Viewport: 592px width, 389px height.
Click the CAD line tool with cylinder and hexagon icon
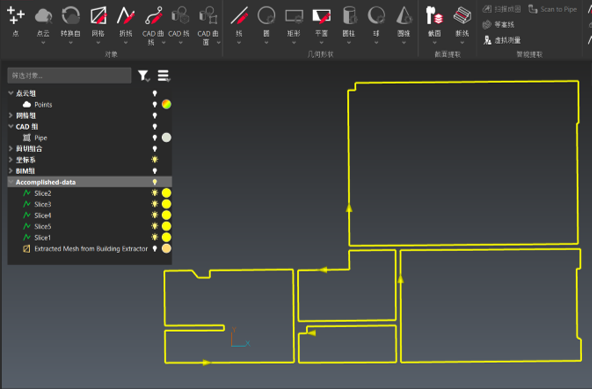180,15
